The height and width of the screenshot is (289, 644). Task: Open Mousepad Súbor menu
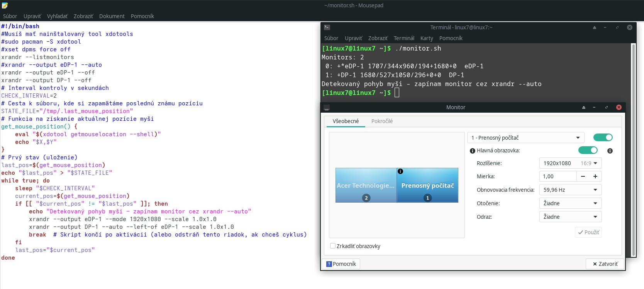10,16
